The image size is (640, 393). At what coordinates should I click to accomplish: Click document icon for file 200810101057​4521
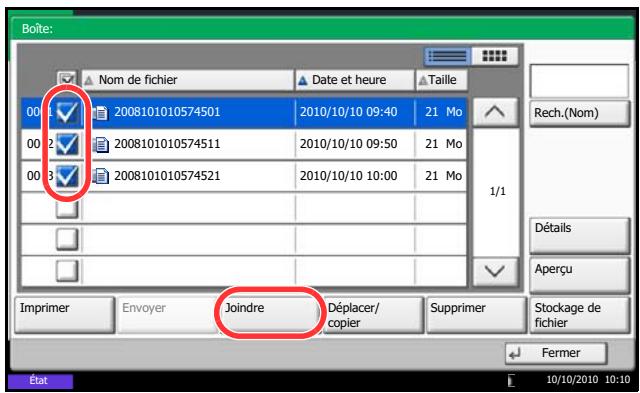click(100, 176)
